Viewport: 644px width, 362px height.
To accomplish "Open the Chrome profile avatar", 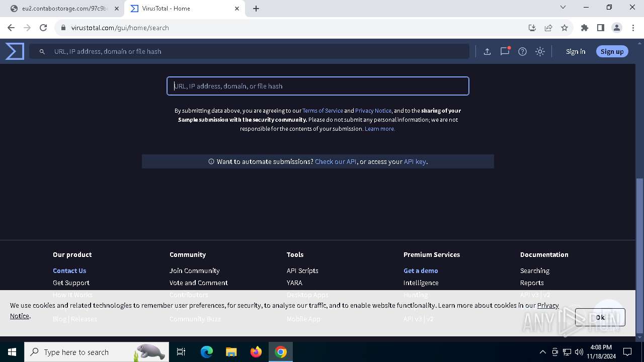I will pyautogui.click(x=617, y=28).
